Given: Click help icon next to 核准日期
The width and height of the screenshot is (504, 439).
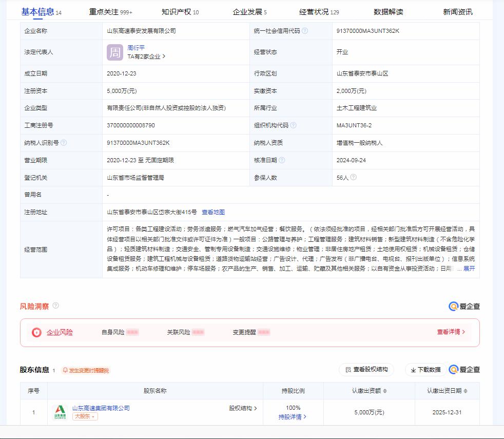Looking at the screenshot, I should pyautogui.click(x=282, y=160).
